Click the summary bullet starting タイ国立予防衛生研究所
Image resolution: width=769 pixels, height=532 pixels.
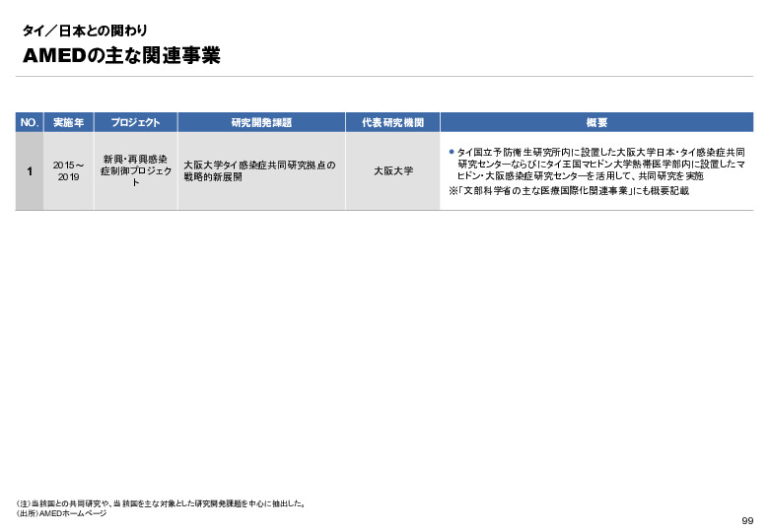597,165
